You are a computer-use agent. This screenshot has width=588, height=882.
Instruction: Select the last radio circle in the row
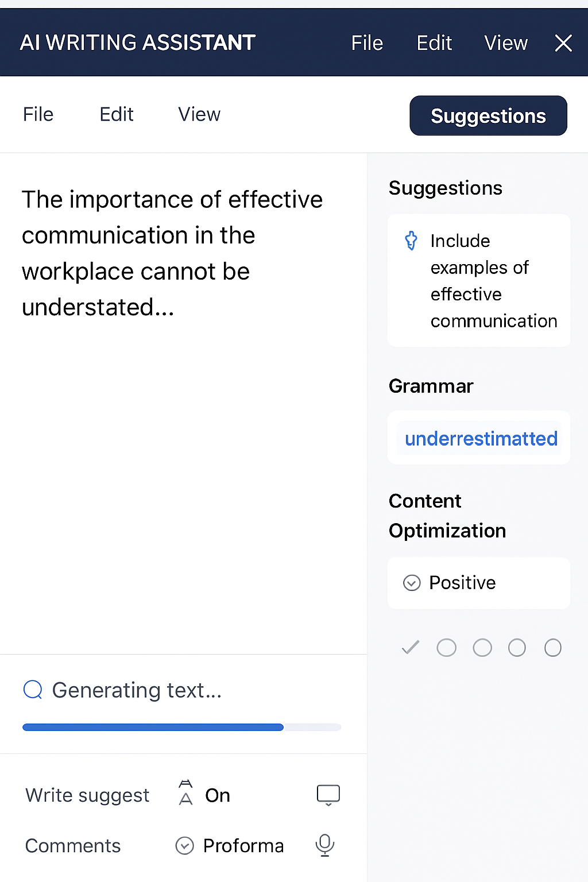point(553,648)
